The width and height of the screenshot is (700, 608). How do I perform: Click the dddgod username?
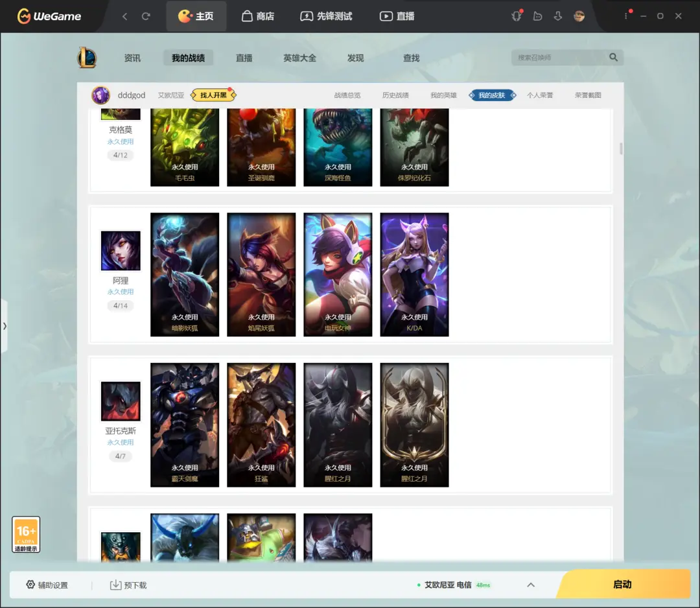tap(131, 95)
